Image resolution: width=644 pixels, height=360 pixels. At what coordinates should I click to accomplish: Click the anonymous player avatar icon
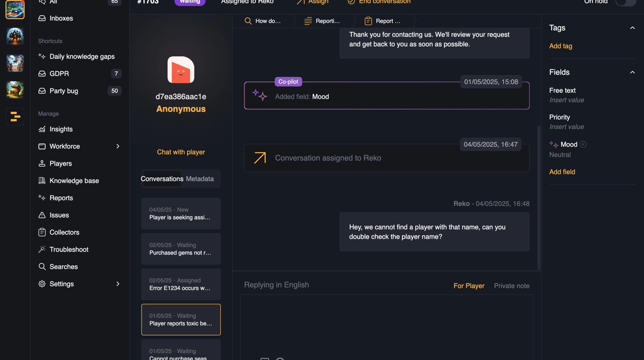coord(181,70)
